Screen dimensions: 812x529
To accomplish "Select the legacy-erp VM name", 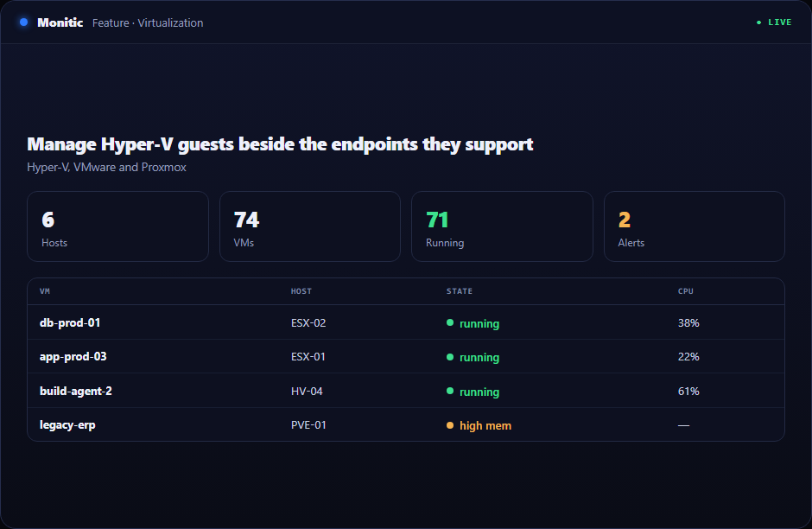I will tap(67, 425).
